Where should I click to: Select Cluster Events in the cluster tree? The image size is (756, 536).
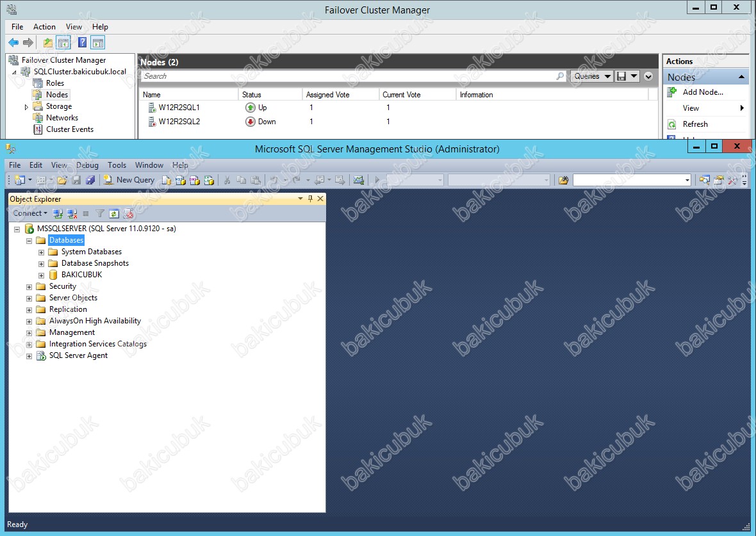point(69,129)
